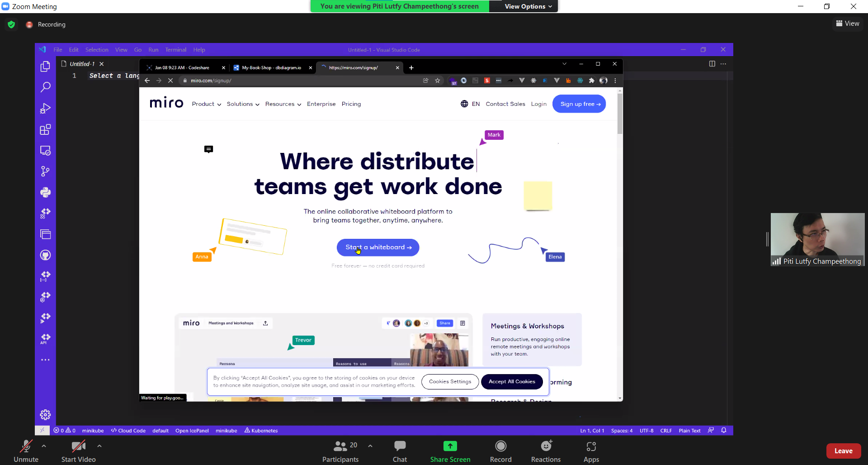Click browser back arrow
868x465 pixels.
[x=147, y=81]
